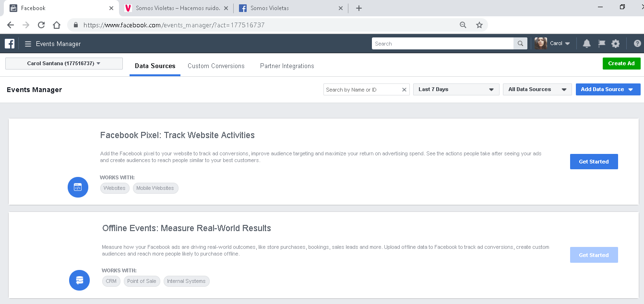644x304 pixels.
Task: Click Get Started for Offline Events
Action: (x=594, y=255)
